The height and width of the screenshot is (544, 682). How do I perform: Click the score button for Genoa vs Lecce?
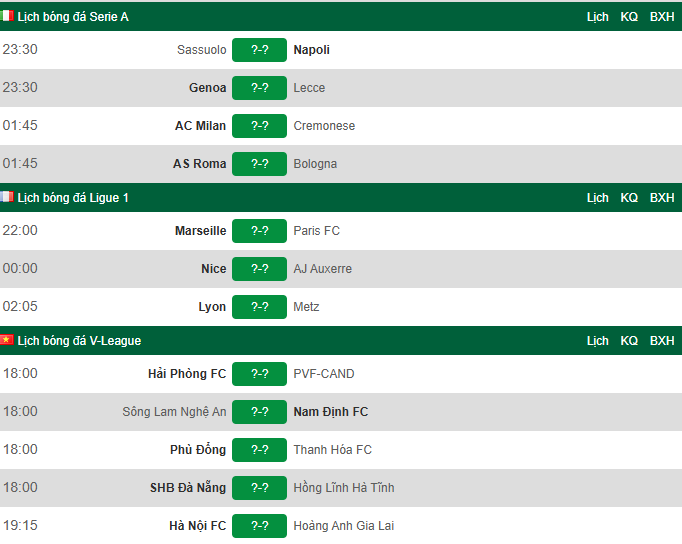point(259,88)
